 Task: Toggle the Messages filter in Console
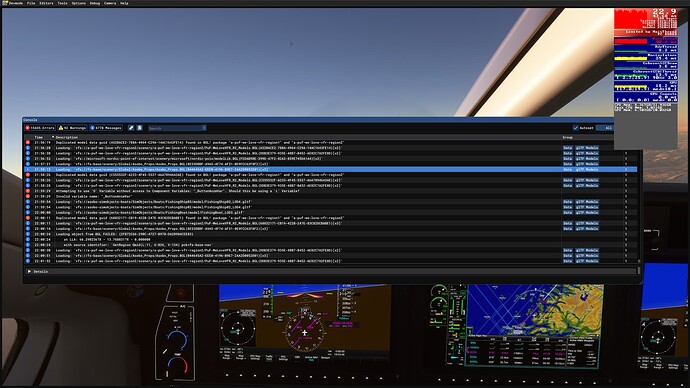tap(106, 128)
